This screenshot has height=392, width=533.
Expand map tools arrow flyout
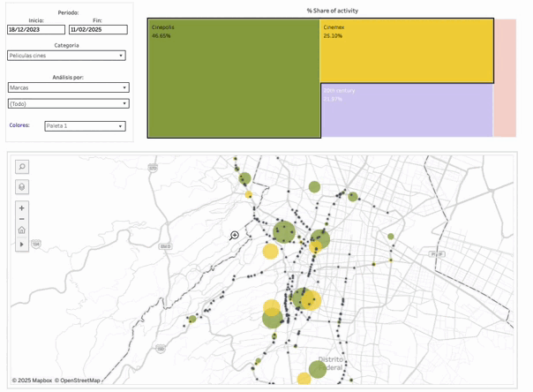[22, 244]
